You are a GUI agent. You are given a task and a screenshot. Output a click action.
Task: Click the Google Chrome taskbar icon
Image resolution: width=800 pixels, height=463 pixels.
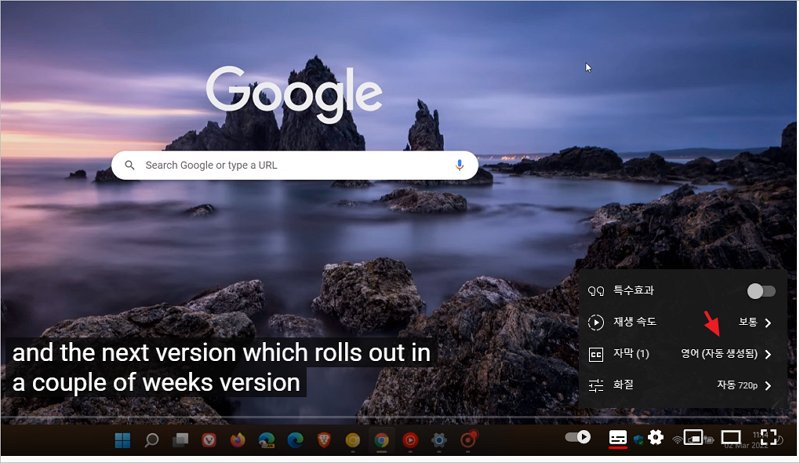pyautogui.click(x=381, y=439)
